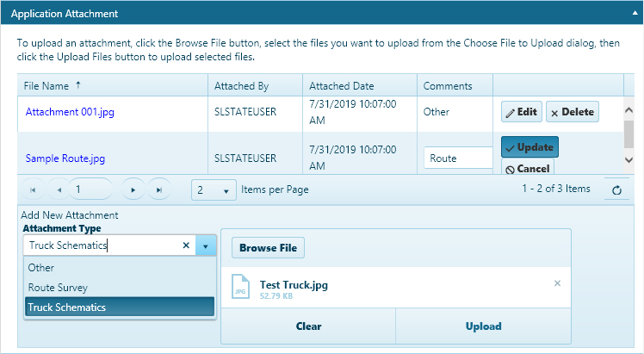Image resolution: width=644 pixels, height=354 pixels.
Task: Open Sample Route.jpg file link
Action: click(x=65, y=158)
